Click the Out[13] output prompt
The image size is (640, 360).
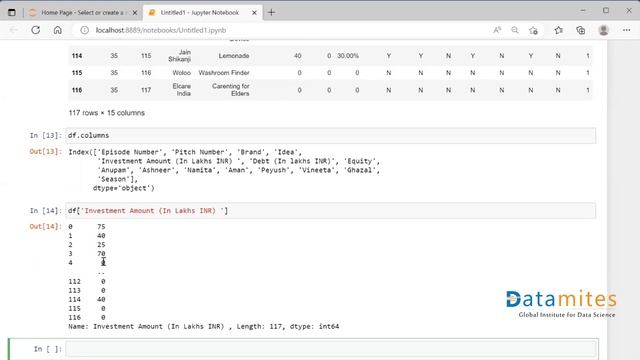[46, 151]
